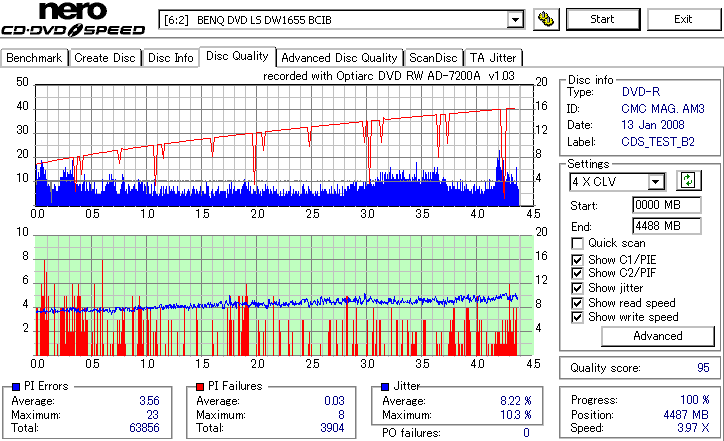Screen dimensions: 724x441
Task: Click the yellow options icon beside drive selector
Action: [546, 19]
